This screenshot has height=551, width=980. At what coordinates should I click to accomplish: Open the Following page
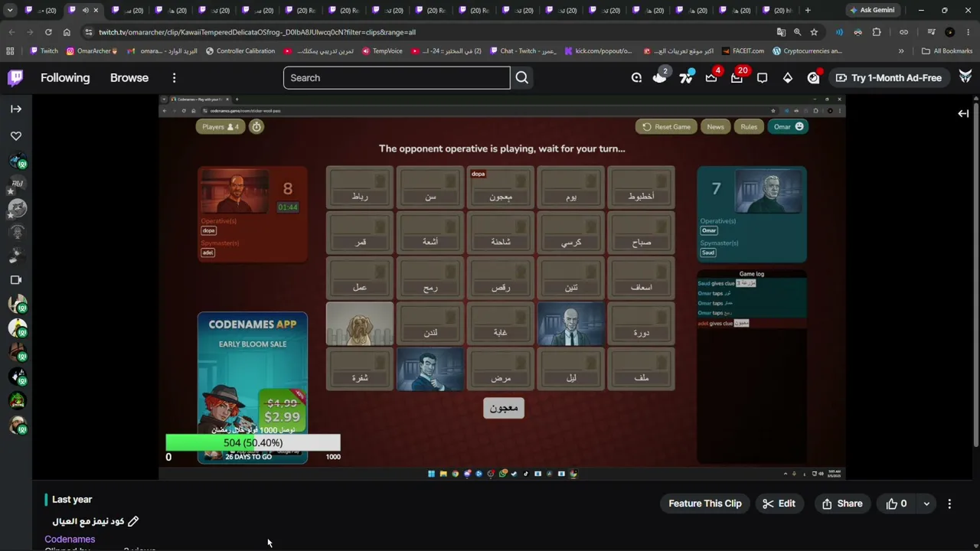[65, 77]
